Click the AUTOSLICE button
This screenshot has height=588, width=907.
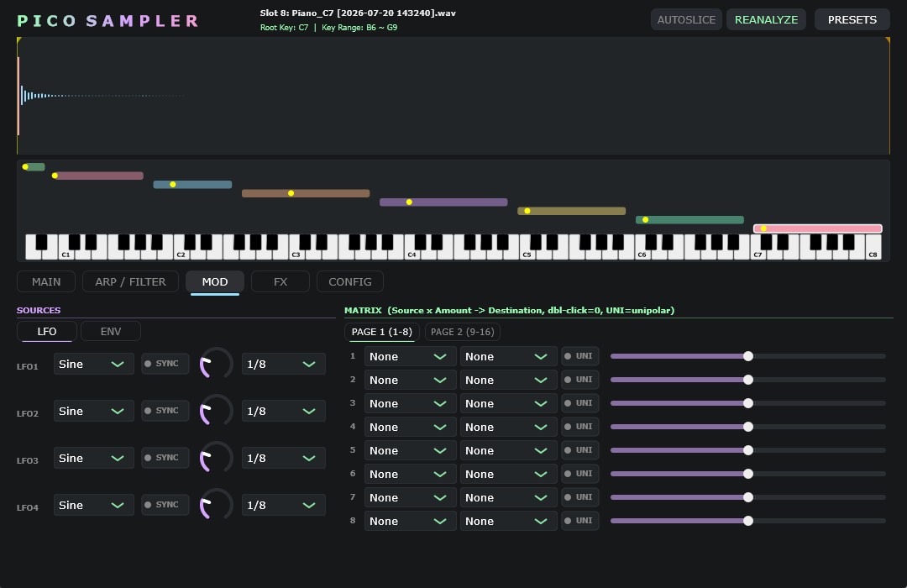pos(686,19)
